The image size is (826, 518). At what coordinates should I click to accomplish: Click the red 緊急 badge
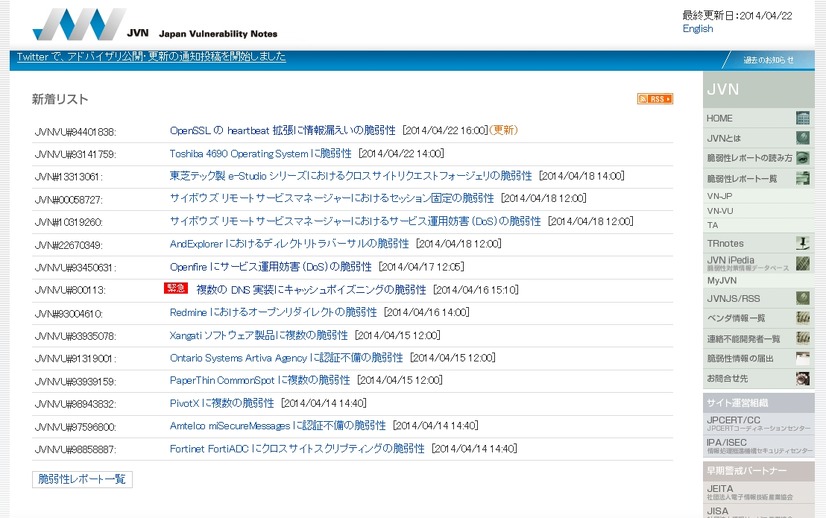pyautogui.click(x=176, y=288)
